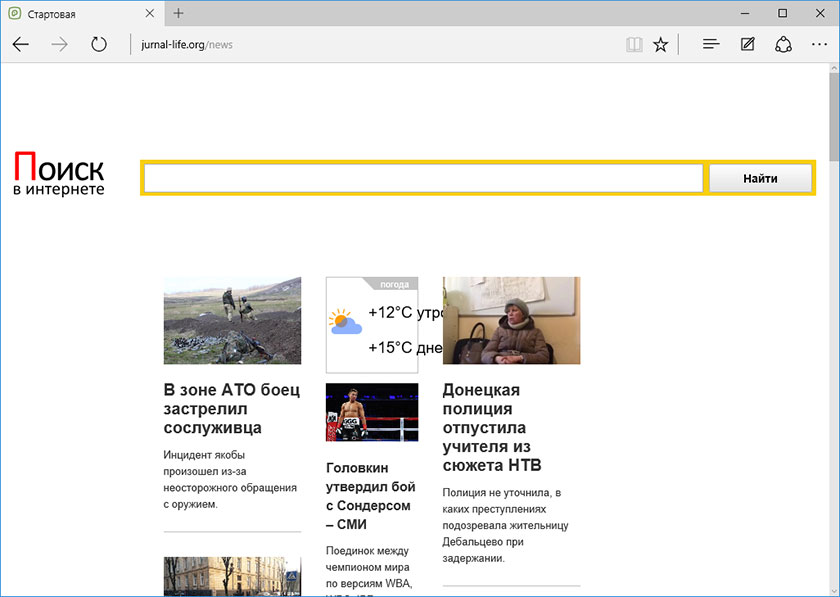This screenshot has height=597, width=840.
Task: Open Головкин утвердил бой с Сондерсом article
Action: pos(371,495)
